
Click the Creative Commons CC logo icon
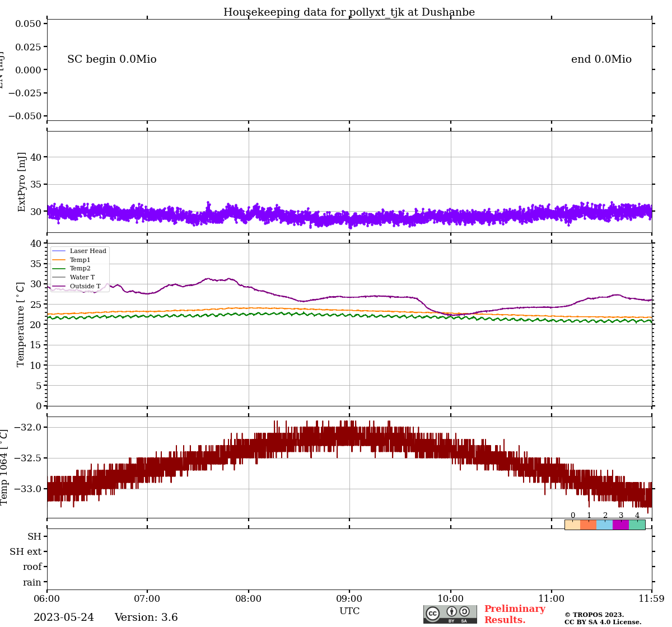[433, 613]
